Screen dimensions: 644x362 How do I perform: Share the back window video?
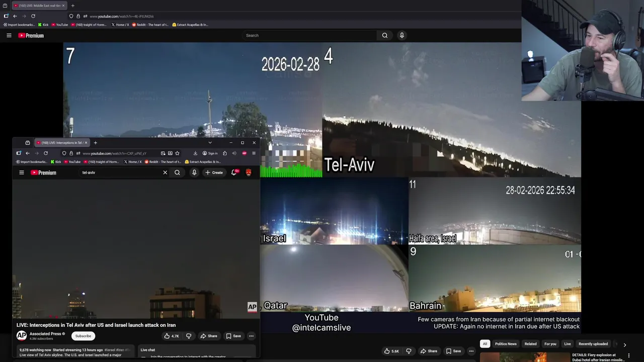pos(429,351)
